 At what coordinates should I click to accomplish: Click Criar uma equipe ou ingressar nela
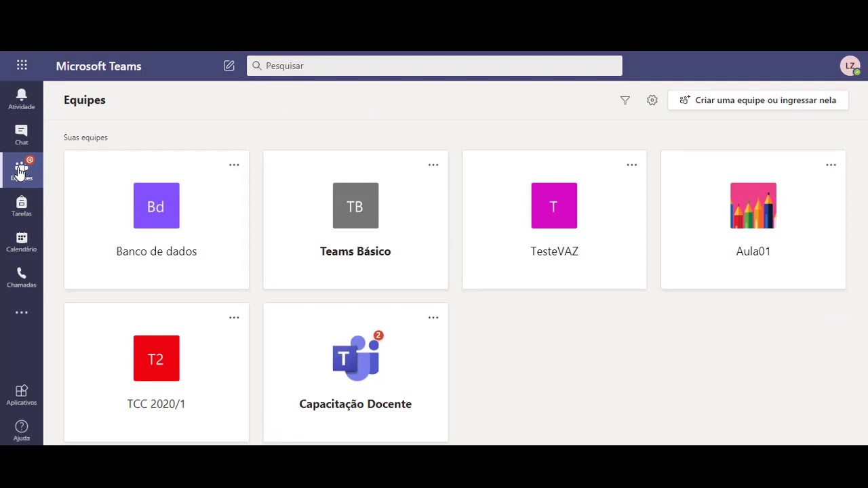pos(758,100)
